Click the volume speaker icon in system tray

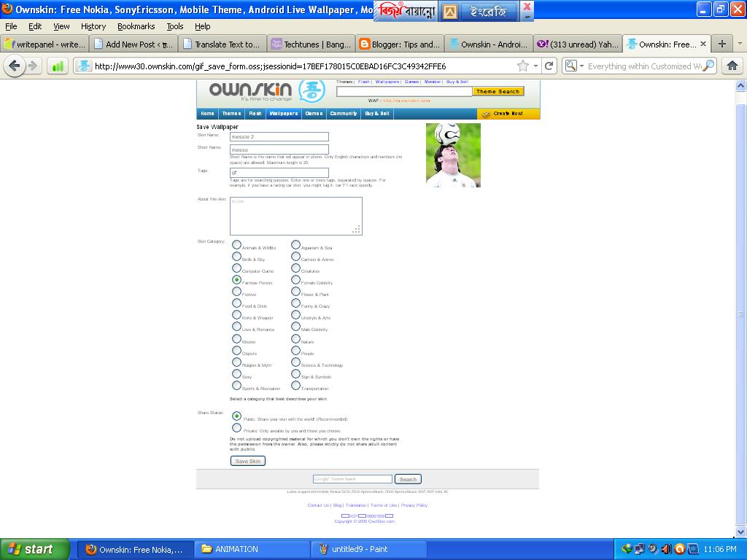[x=666, y=549]
